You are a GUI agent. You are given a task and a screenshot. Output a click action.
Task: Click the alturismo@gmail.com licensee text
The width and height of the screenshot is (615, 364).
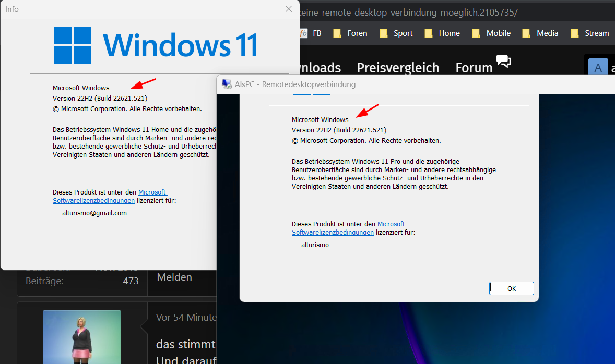(94, 213)
